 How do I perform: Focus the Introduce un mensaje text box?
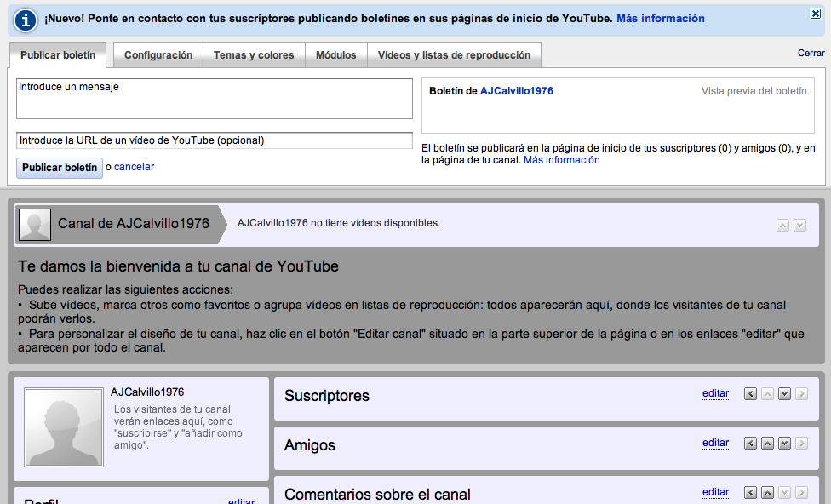214,99
